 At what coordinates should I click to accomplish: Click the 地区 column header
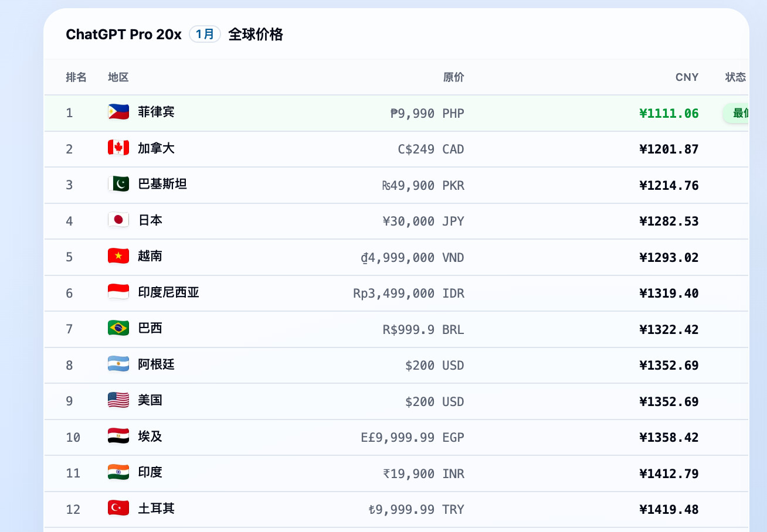coord(118,77)
